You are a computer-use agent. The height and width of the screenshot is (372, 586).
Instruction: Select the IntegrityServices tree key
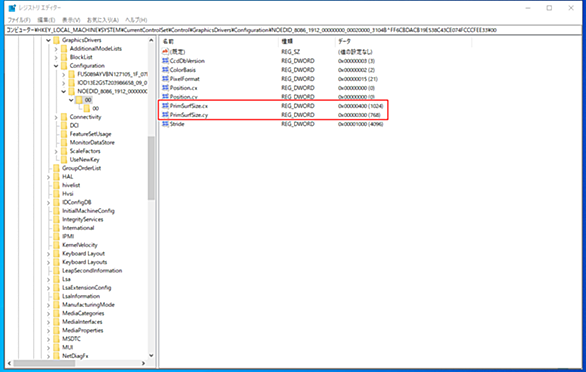[x=83, y=219]
